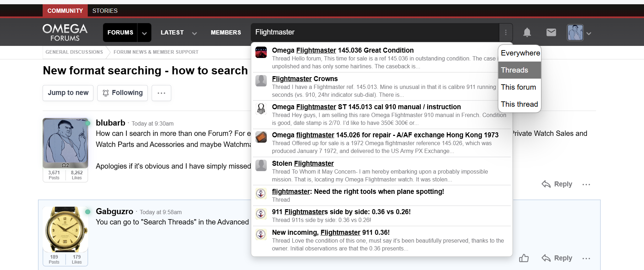The height and width of the screenshot is (270, 644).
Task: Open the Members menu item
Action: (x=226, y=32)
